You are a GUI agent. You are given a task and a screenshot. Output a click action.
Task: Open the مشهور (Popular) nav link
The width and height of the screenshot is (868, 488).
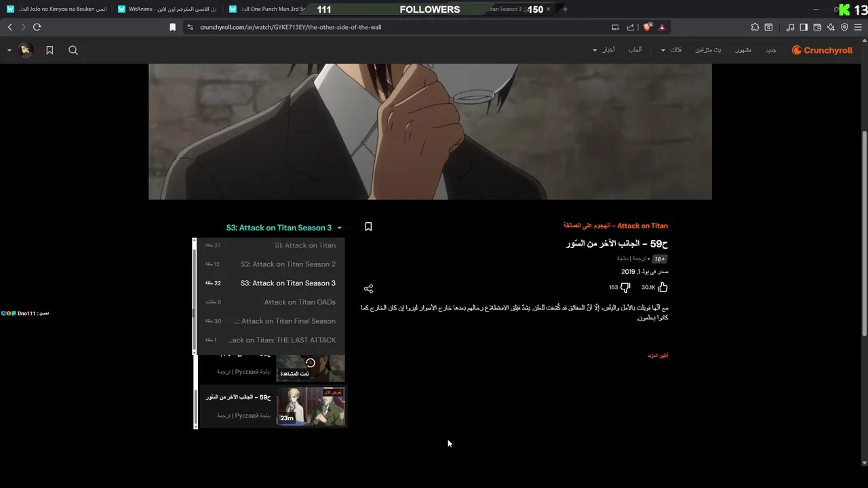pyautogui.click(x=743, y=50)
